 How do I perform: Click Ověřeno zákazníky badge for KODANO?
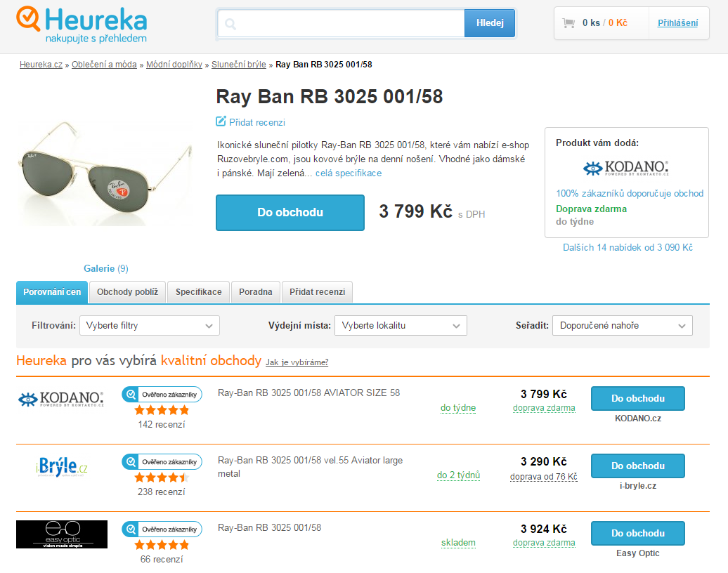click(162, 395)
